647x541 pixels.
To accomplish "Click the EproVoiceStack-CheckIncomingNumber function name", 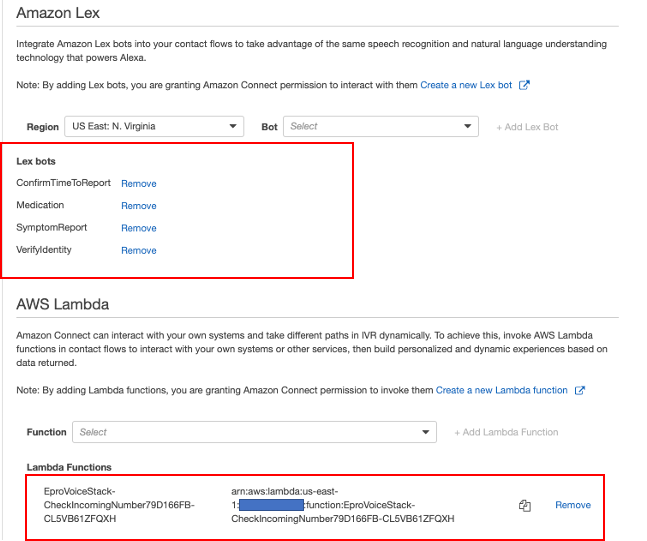I will coord(119,505).
